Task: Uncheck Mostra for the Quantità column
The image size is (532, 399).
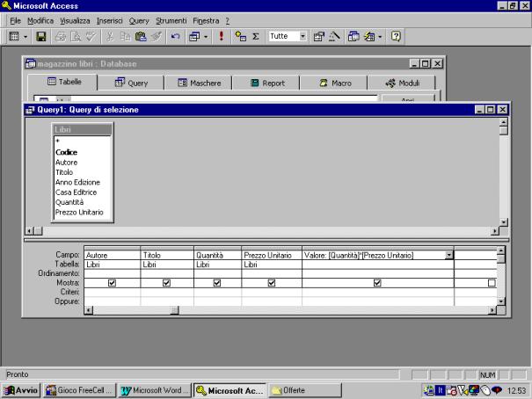Action: 215,283
